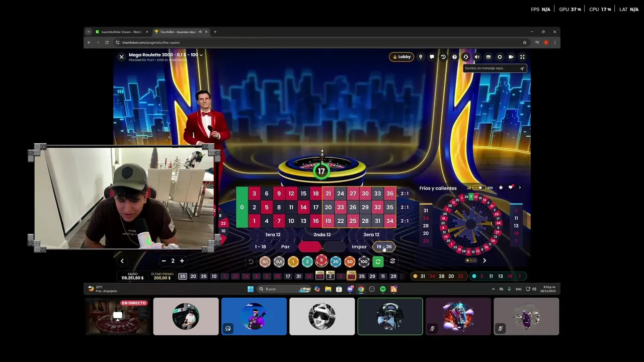Open the chat bubble icon
Viewport: 644px width, 362px height.
point(432,57)
